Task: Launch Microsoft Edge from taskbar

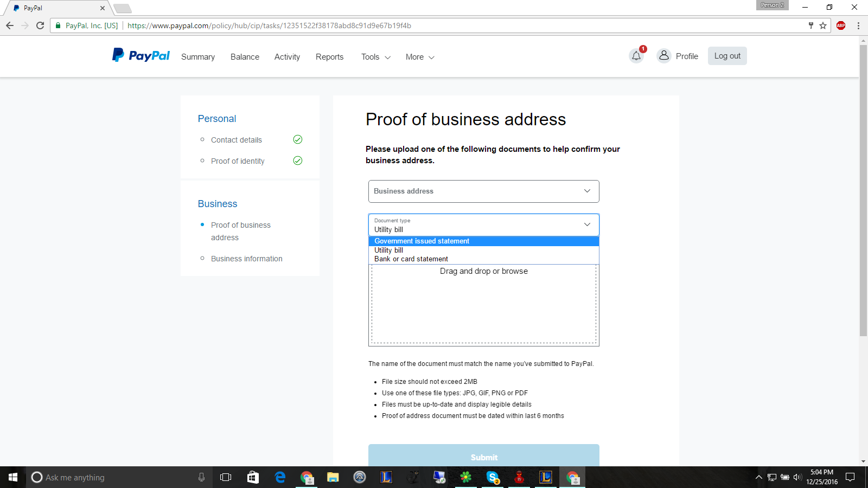Action: pos(280,477)
